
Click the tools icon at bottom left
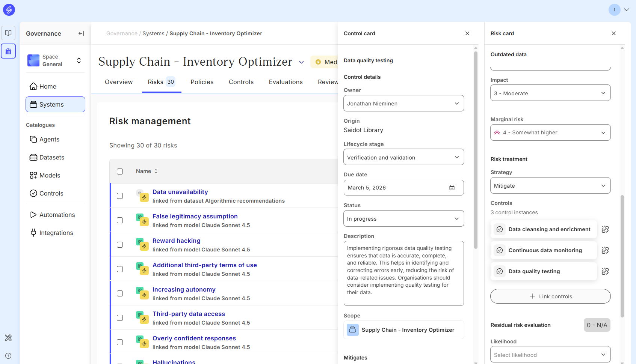[x=8, y=338]
